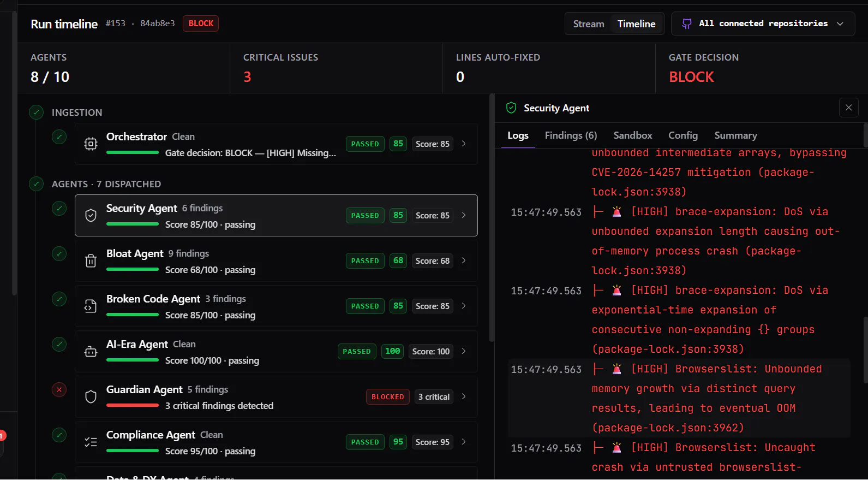Open the All connected repositories dropdown

(x=763, y=23)
